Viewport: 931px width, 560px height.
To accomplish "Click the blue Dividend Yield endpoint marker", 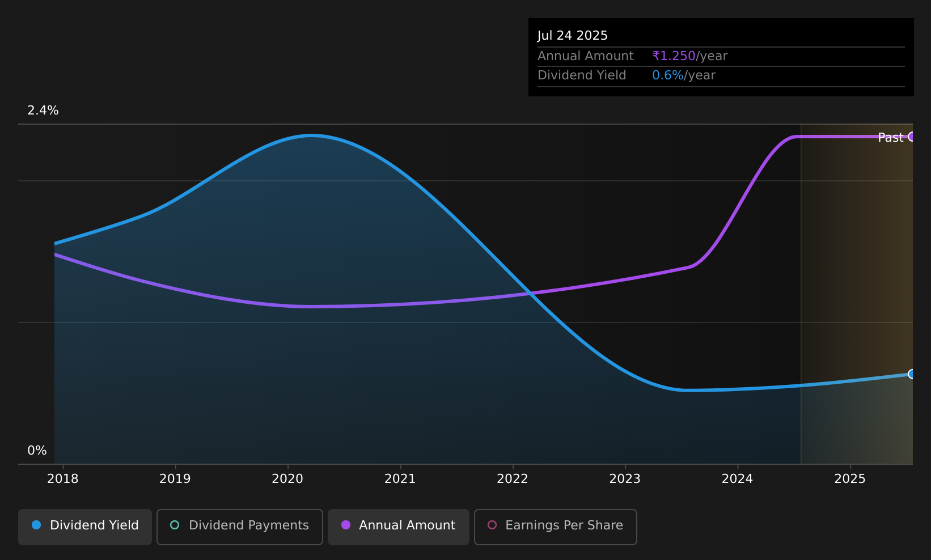I will [912, 374].
